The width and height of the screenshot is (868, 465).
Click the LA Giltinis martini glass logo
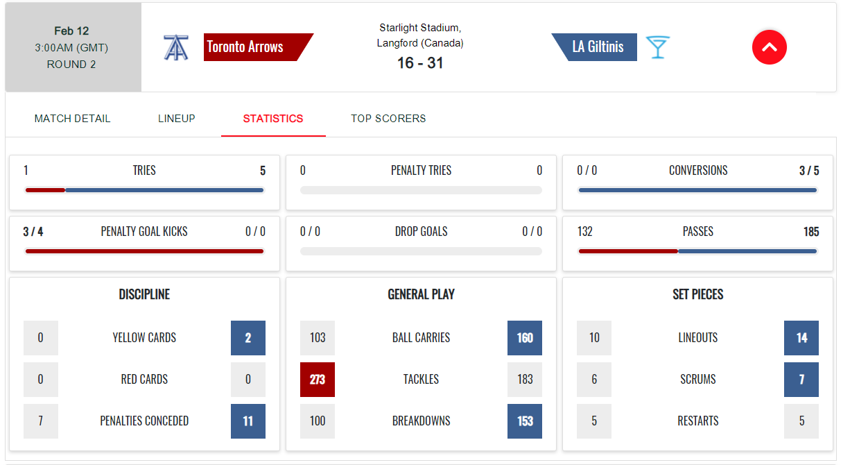coord(657,47)
